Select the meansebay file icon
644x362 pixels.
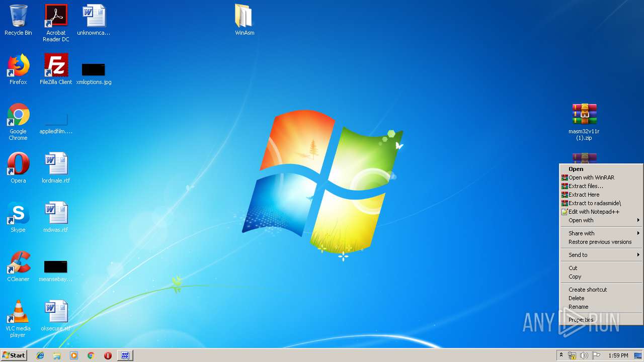(x=56, y=271)
